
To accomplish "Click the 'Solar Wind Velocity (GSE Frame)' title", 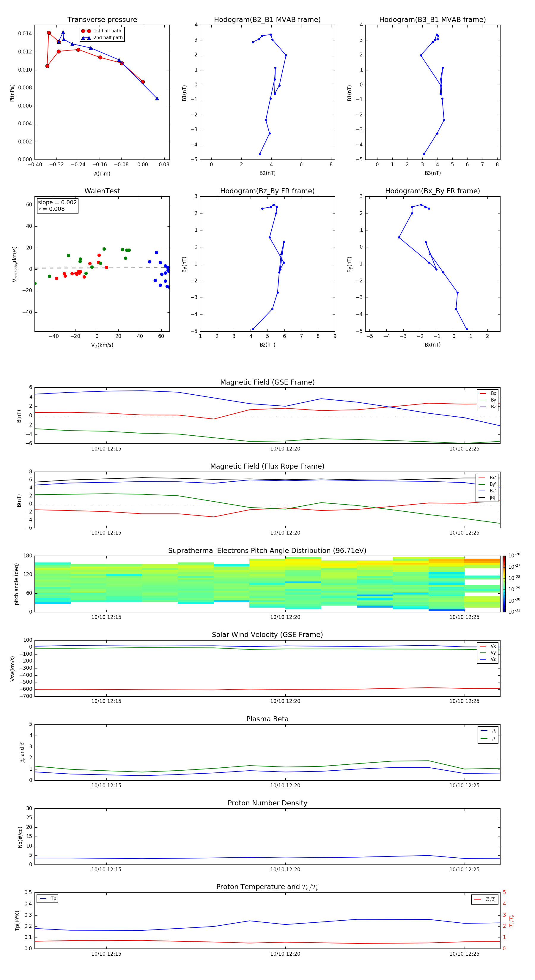I will [267, 635].
